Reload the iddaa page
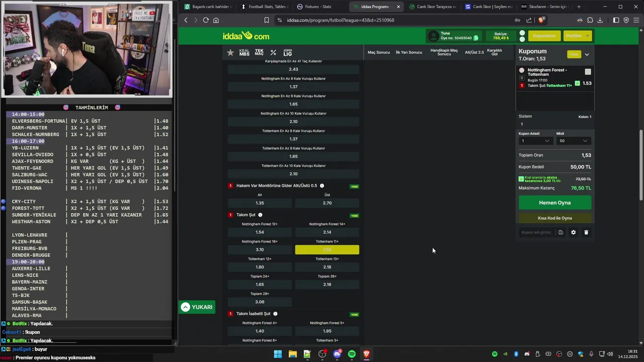Image resolution: width=644 pixels, height=362 pixels. point(206,20)
